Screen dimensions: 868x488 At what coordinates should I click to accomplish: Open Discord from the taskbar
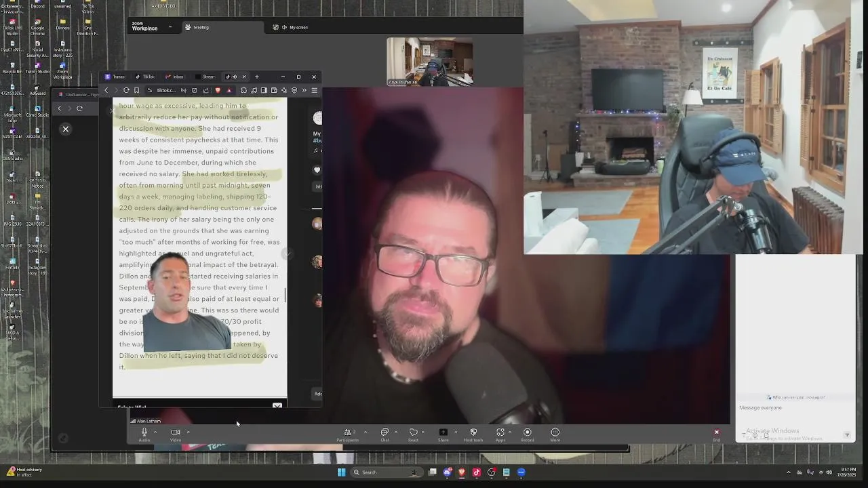pos(448,472)
